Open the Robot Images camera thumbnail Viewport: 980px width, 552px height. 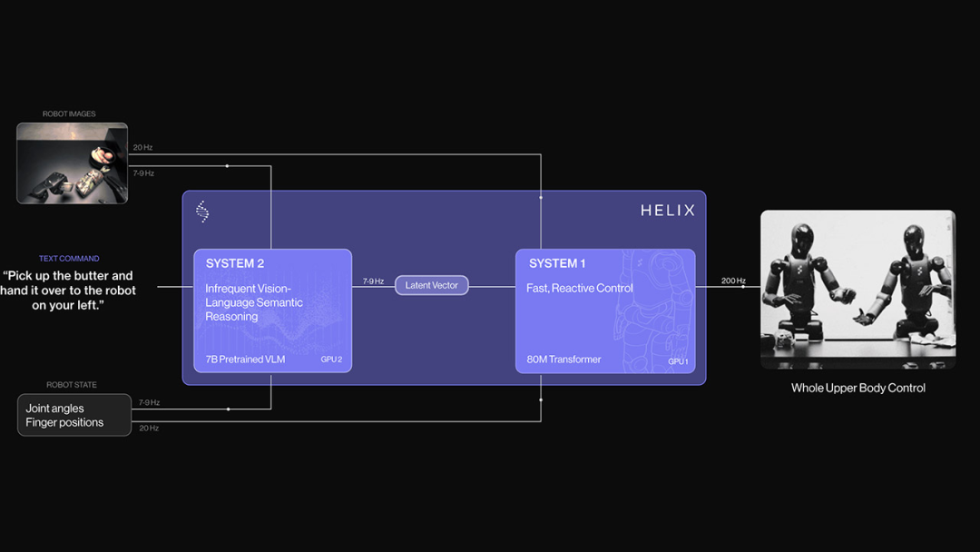pyautogui.click(x=72, y=163)
